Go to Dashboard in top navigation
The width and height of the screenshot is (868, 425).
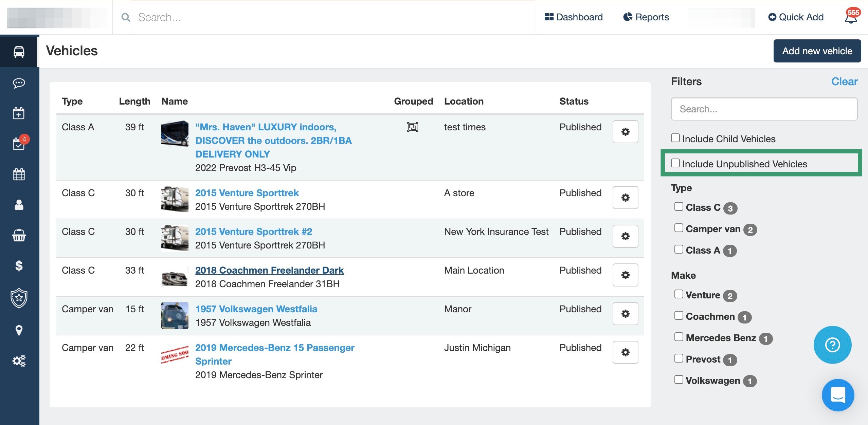(x=574, y=17)
